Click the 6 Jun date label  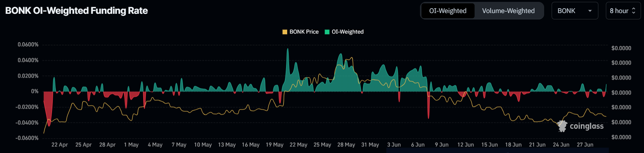pos(418,145)
